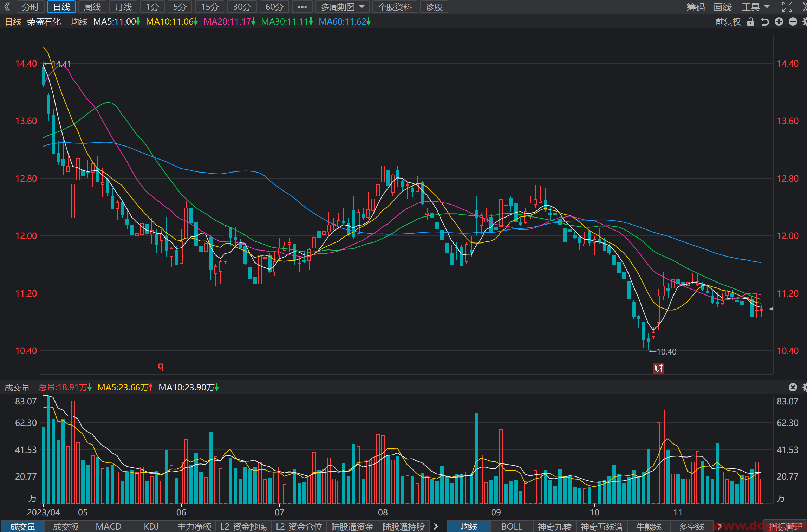The image size is (807, 532).
Task: Click the collapse-left double chevron icon
Action: coord(7,7)
